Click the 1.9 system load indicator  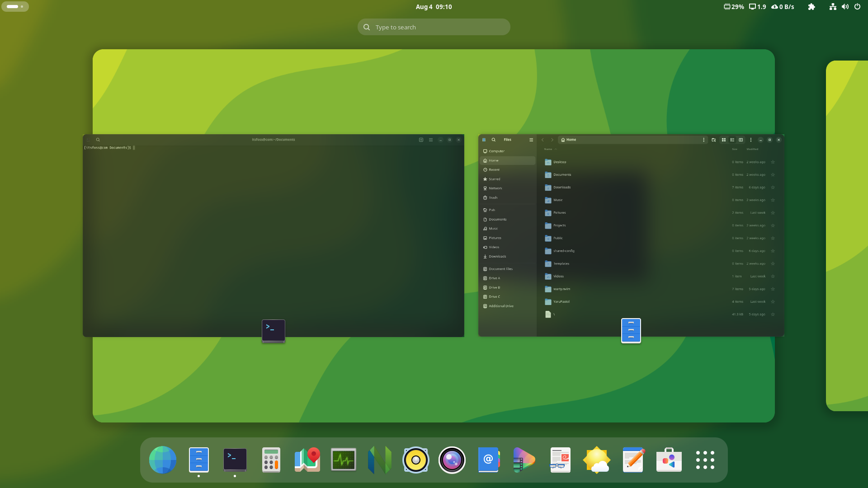tap(758, 7)
